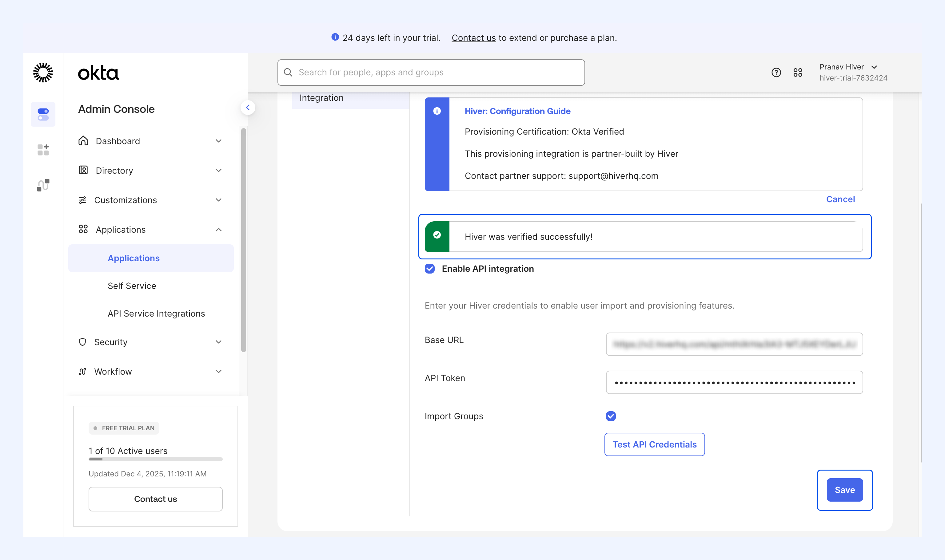Select the Integration tab

tap(351, 98)
